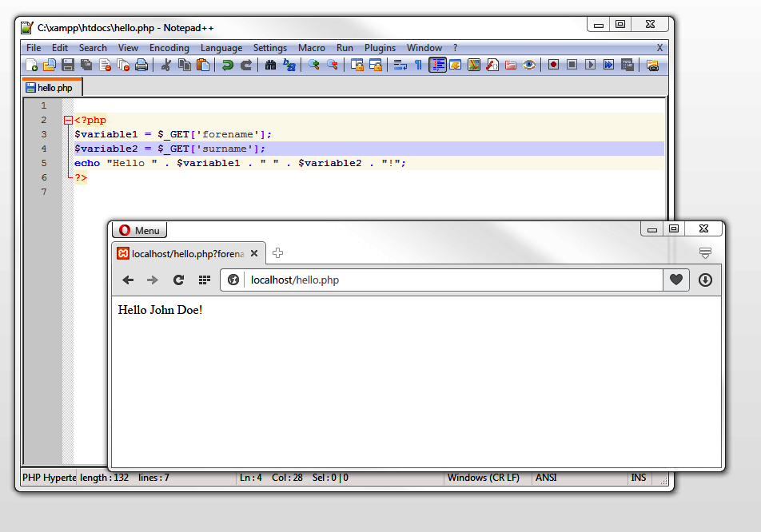761x532 pixels.
Task: Open a new browser tab in Opera
Action: tap(277, 252)
